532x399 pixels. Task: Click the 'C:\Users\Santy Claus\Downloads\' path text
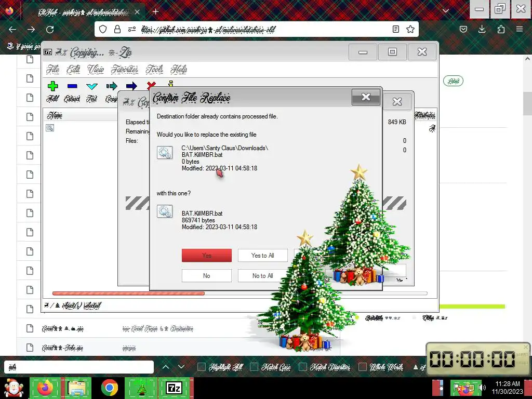[224, 148]
